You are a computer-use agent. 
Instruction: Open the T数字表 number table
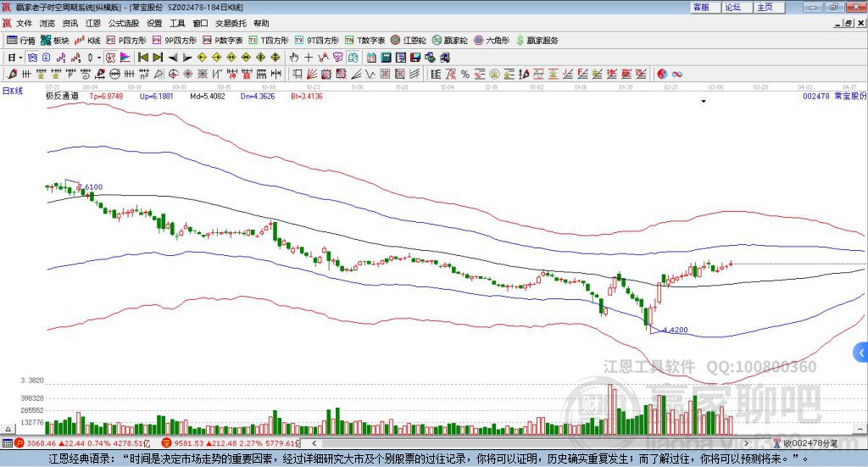(364, 41)
